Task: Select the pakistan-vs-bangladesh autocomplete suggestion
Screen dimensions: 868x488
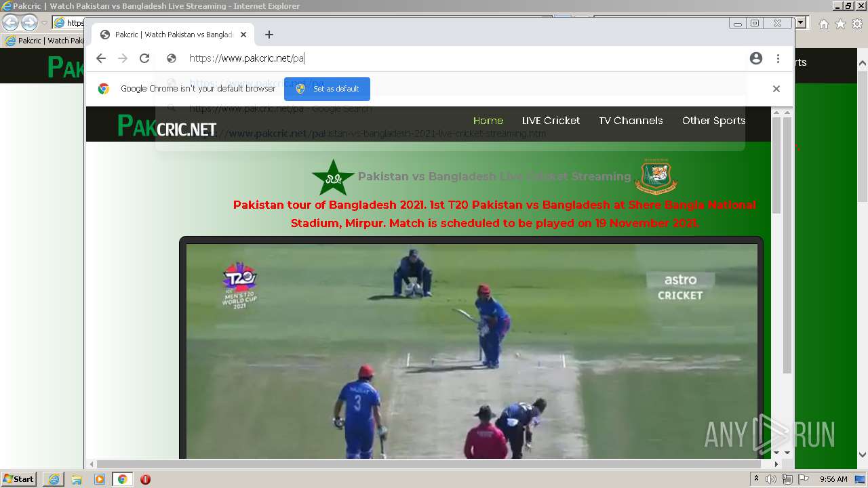Action: tap(450, 134)
